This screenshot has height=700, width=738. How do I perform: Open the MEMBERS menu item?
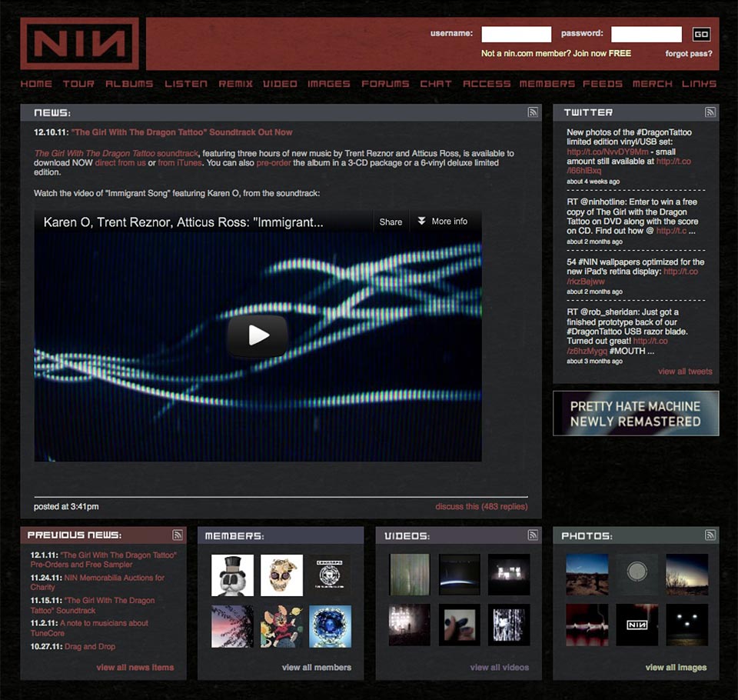click(x=547, y=84)
